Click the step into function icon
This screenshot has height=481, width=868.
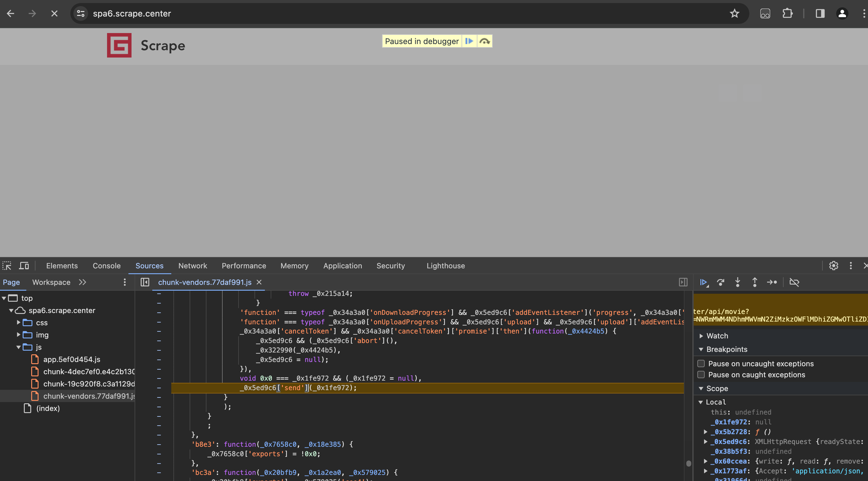(738, 282)
